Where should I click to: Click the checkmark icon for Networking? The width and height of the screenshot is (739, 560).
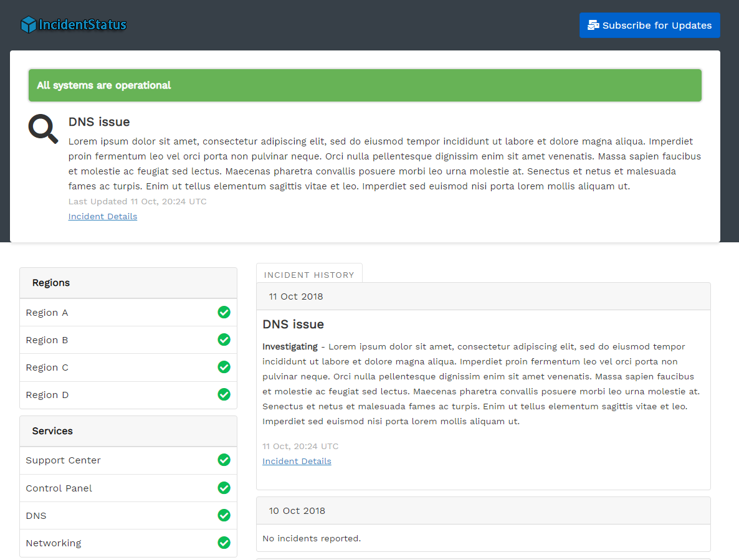point(224,543)
